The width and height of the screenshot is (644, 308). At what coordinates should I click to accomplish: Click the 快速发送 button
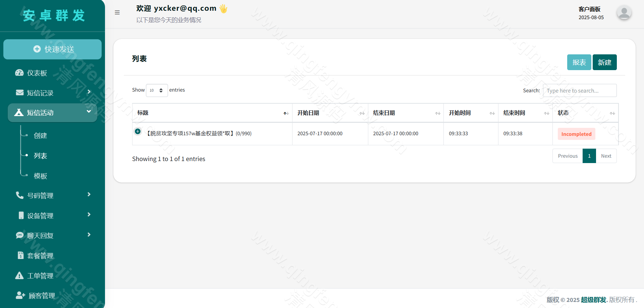52,49
